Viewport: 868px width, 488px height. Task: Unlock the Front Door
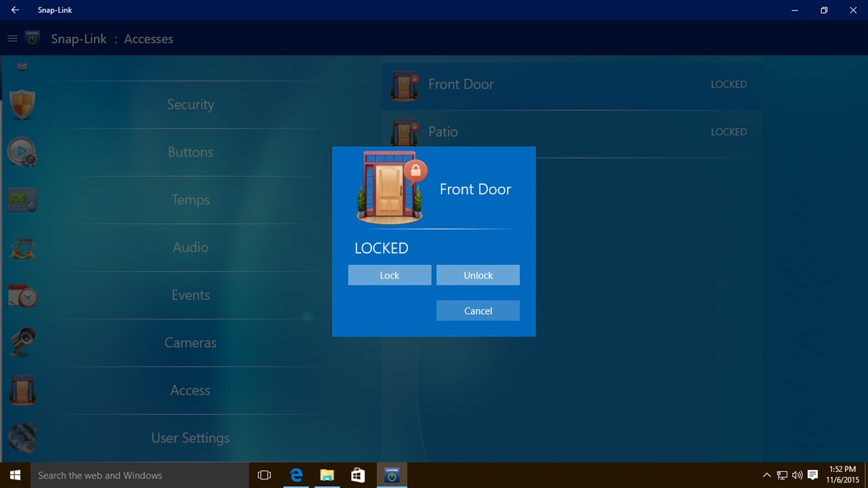(x=478, y=275)
